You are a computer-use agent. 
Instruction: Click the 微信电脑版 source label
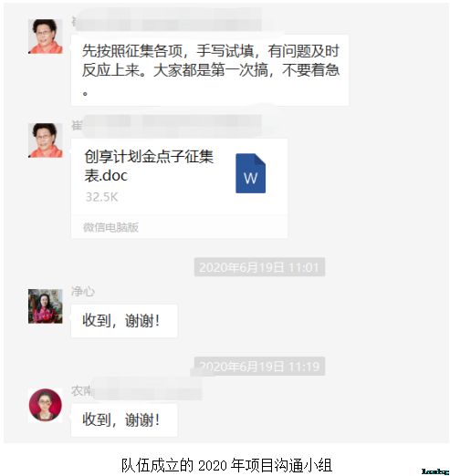(x=110, y=227)
